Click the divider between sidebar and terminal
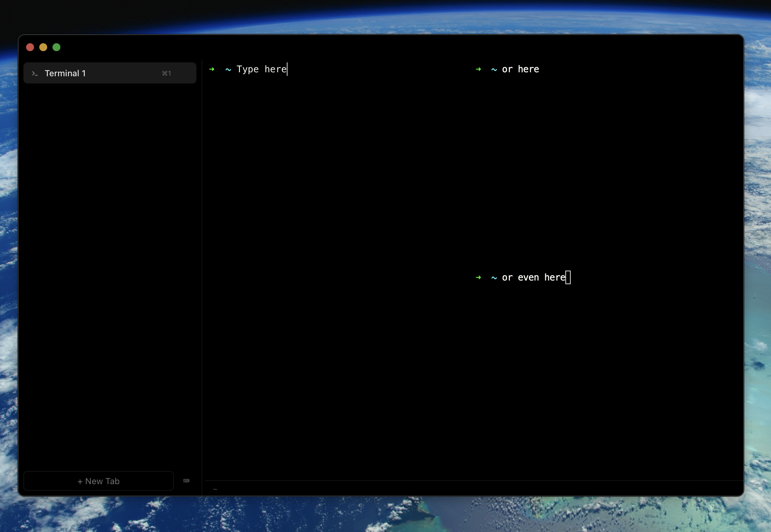The image size is (771, 532). (x=202, y=267)
